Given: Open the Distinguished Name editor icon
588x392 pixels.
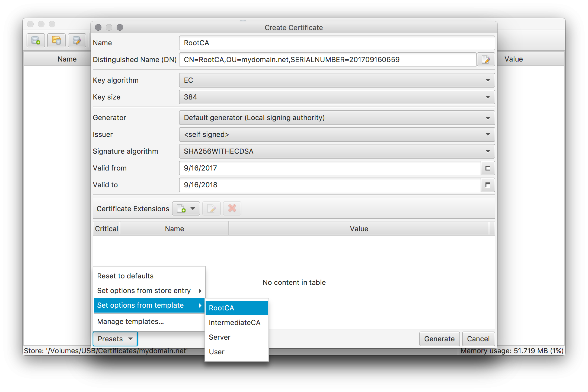Looking at the screenshot, I should tap(486, 59).
